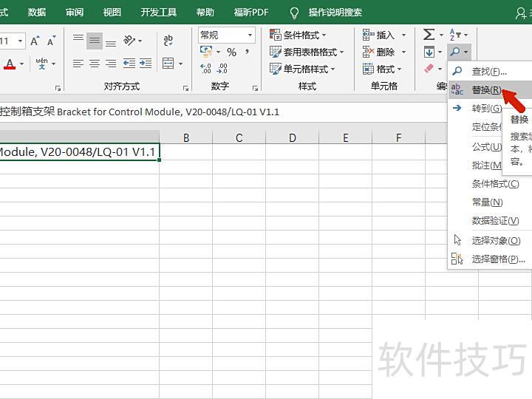Click the Percent Style icon
The height and width of the screenshot is (399, 532).
(232, 52)
